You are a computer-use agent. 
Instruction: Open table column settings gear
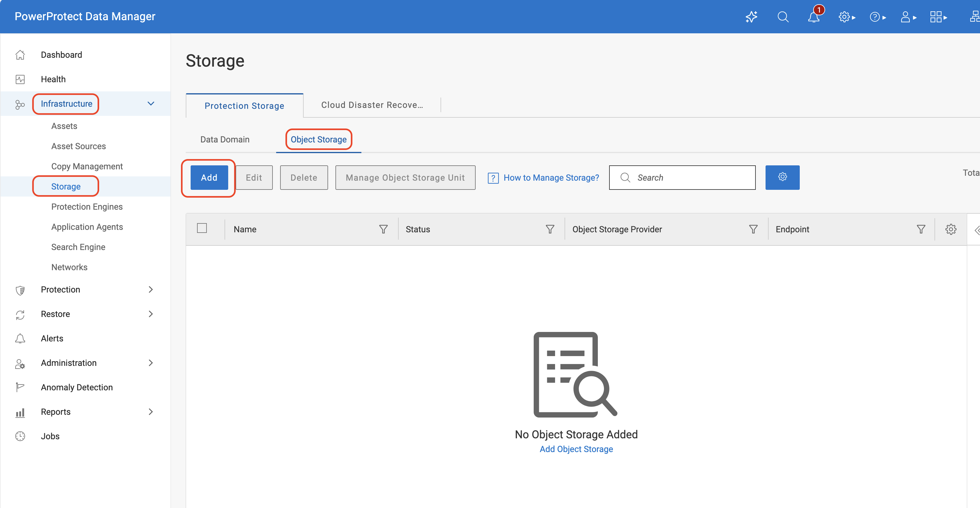point(951,229)
